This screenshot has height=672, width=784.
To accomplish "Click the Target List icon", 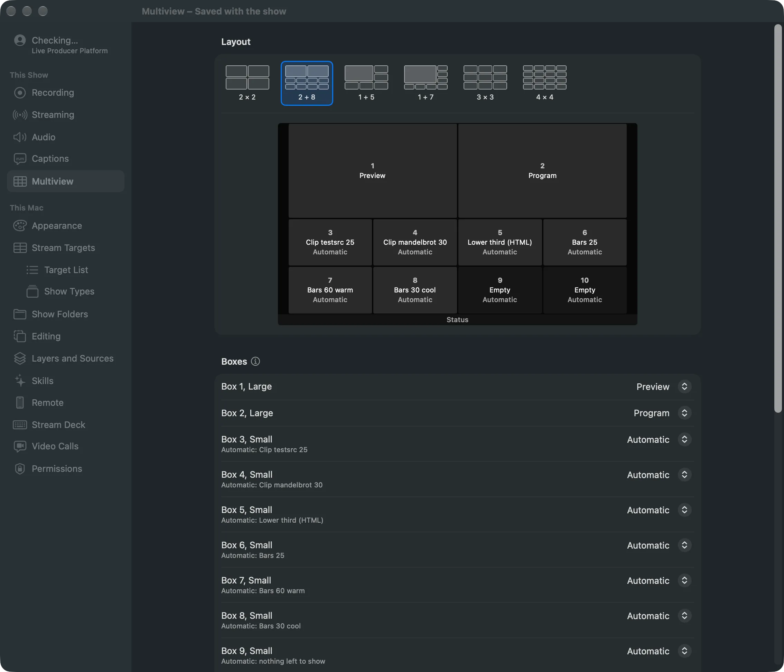I will tap(32, 270).
